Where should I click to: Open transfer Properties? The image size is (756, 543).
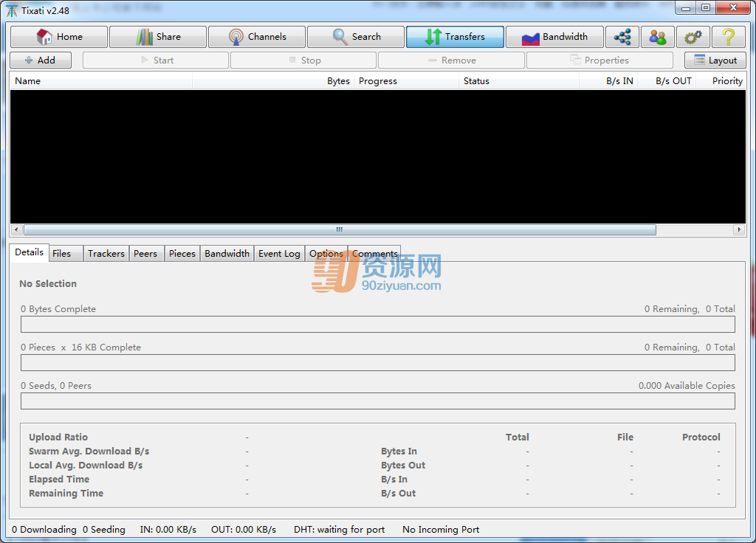(x=599, y=60)
